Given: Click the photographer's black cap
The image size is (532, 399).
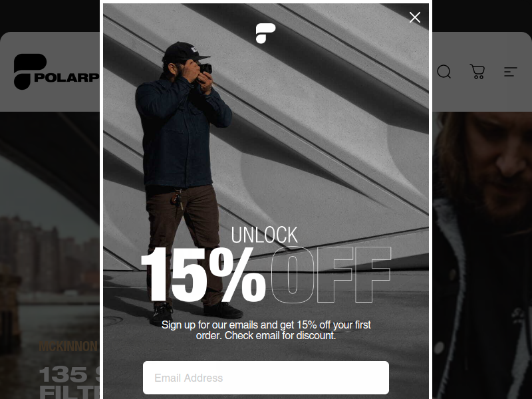Looking at the screenshot, I should (185, 52).
